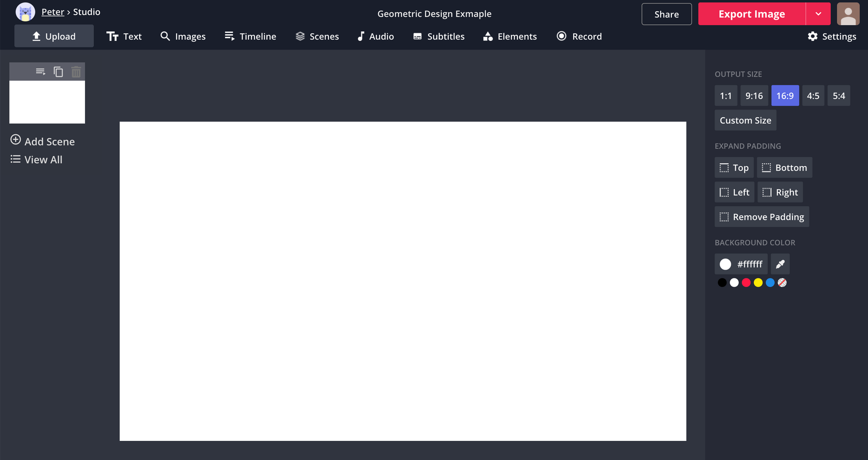Click the duplicate scene icon
Image resolution: width=868 pixels, height=460 pixels.
[x=58, y=72]
